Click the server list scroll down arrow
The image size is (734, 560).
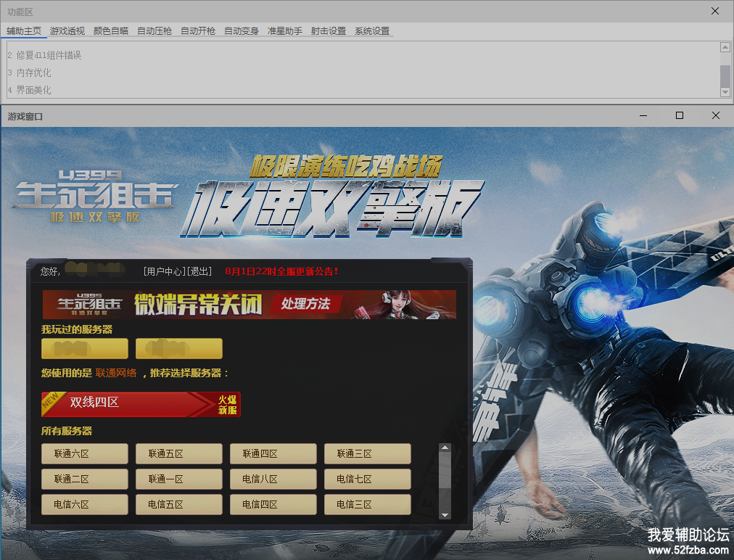445,515
